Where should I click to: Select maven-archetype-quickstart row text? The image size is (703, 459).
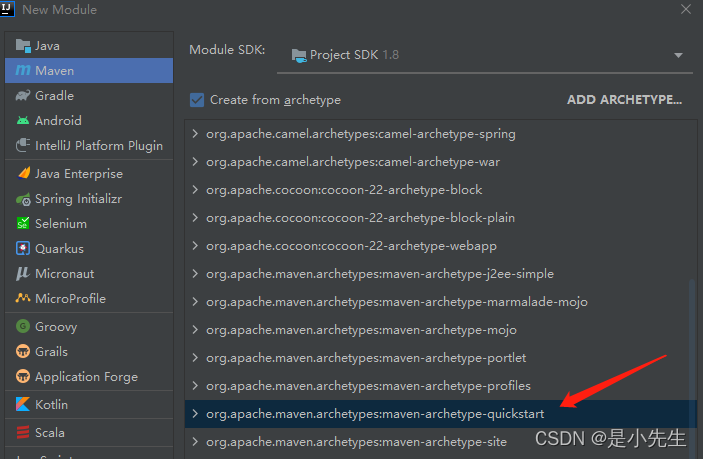click(375, 414)
